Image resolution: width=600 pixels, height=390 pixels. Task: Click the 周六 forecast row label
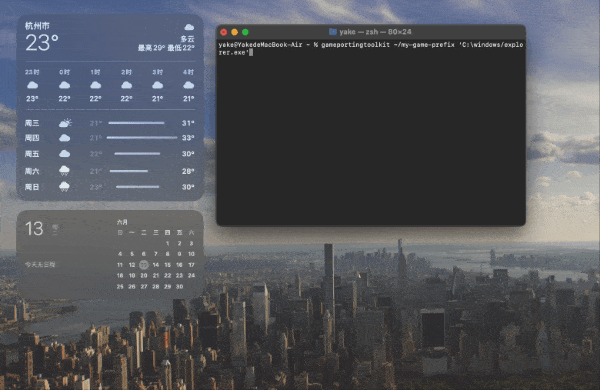(x=32, y=171)
